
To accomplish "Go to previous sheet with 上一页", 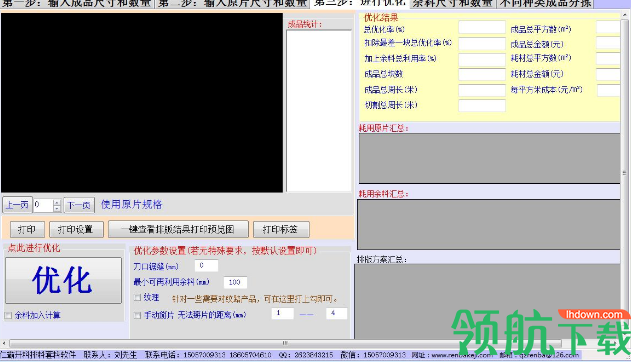I will click(17, 205).
